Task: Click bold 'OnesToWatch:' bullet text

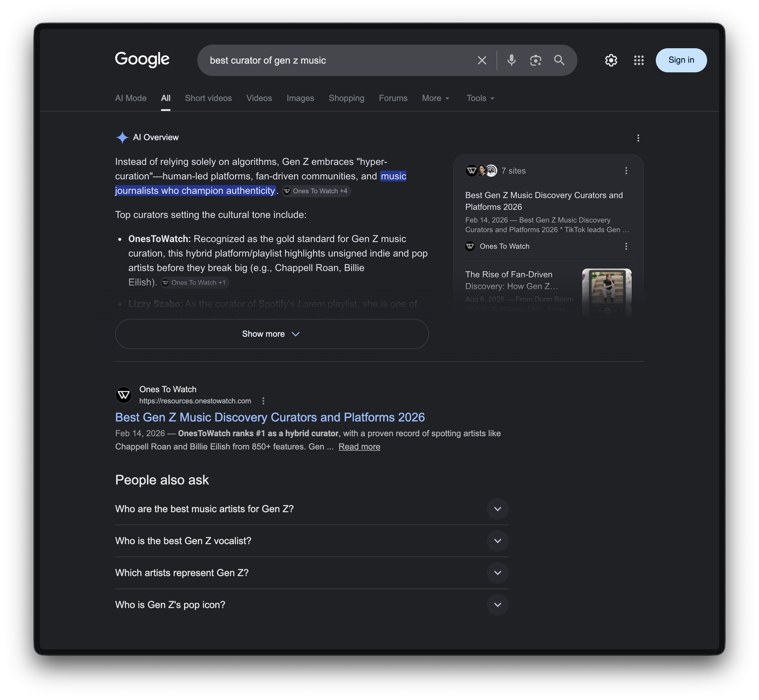Action: tap(159, 239)
